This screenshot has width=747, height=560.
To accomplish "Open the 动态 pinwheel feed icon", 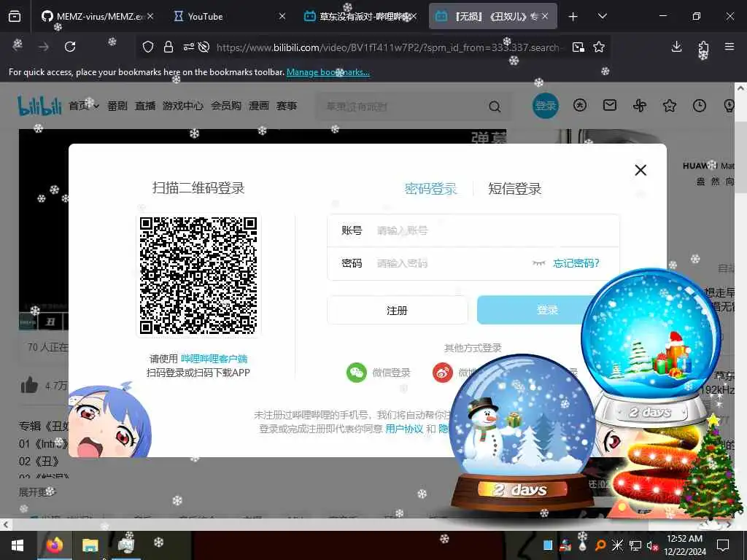I will (640, 105).
